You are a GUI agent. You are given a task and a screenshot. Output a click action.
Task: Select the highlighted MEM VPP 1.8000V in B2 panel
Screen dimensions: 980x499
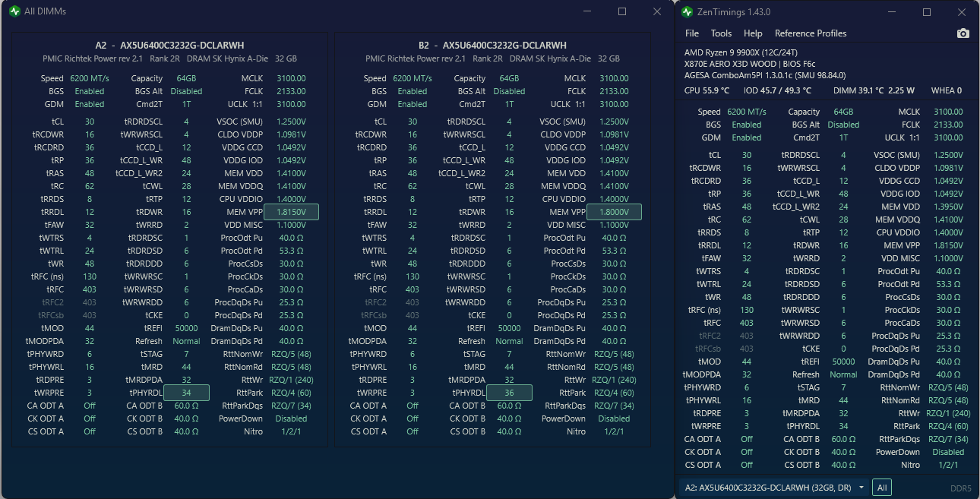pos(614,212)
